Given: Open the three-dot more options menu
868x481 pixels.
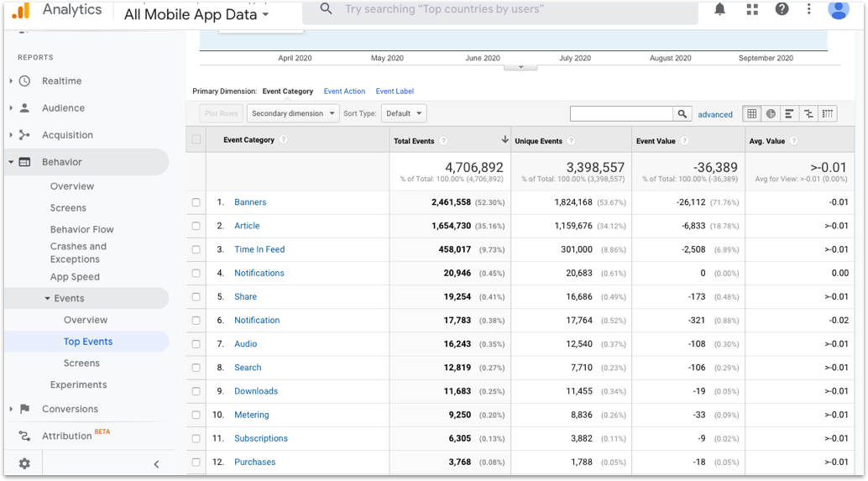Looking at the screenshot, I should [808, 9].
